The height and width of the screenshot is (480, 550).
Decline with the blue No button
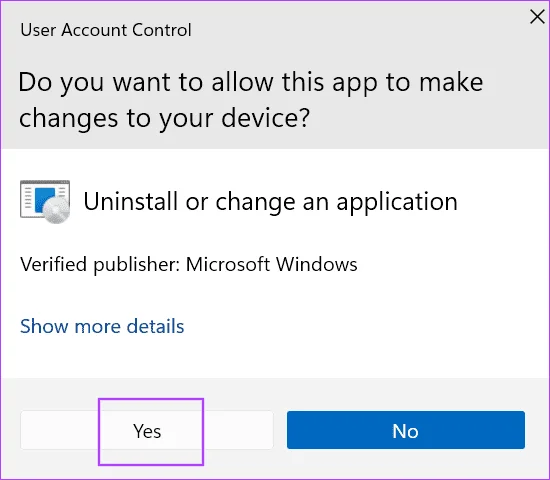point(406,430)
